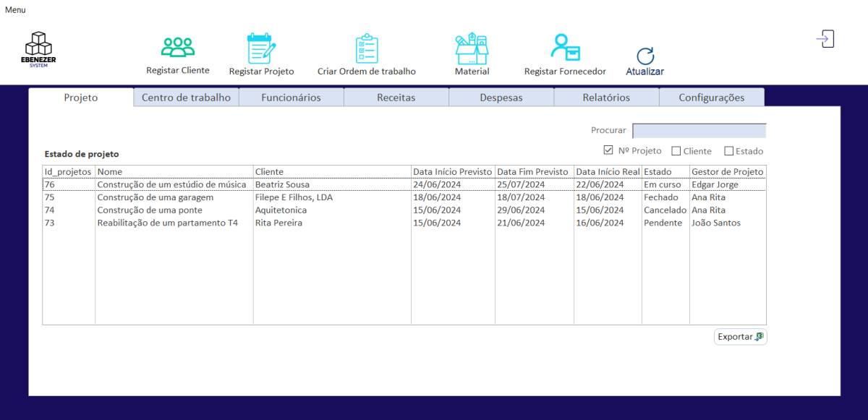Click the Id_projetos column header

coord(69,171)
